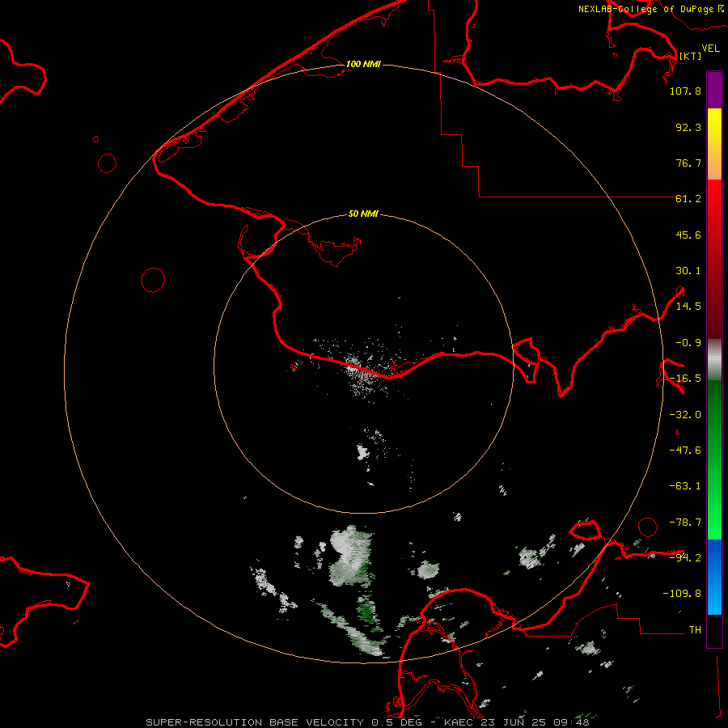Click the 50 NMI range ring label
The image size is (728, 728).
tap(363, 214)
